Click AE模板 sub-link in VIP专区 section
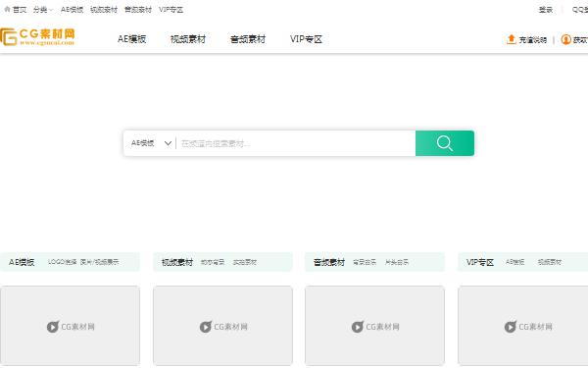 point(514,262)
